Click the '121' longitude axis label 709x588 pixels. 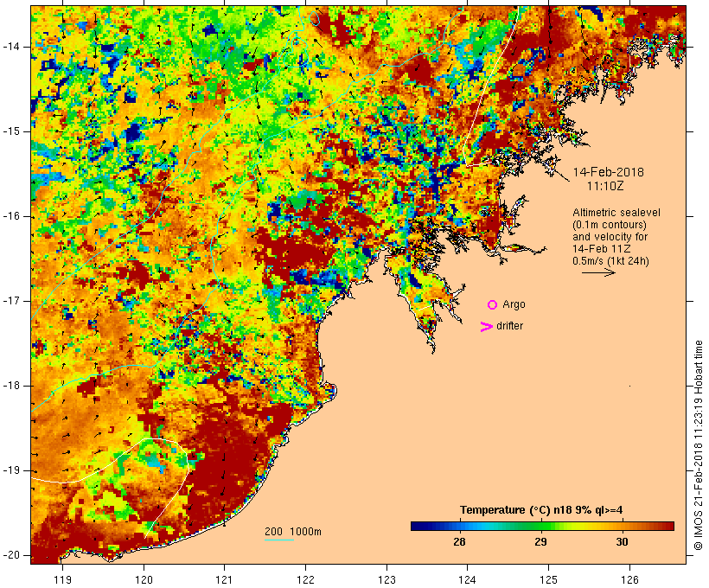tap(224, 579)
